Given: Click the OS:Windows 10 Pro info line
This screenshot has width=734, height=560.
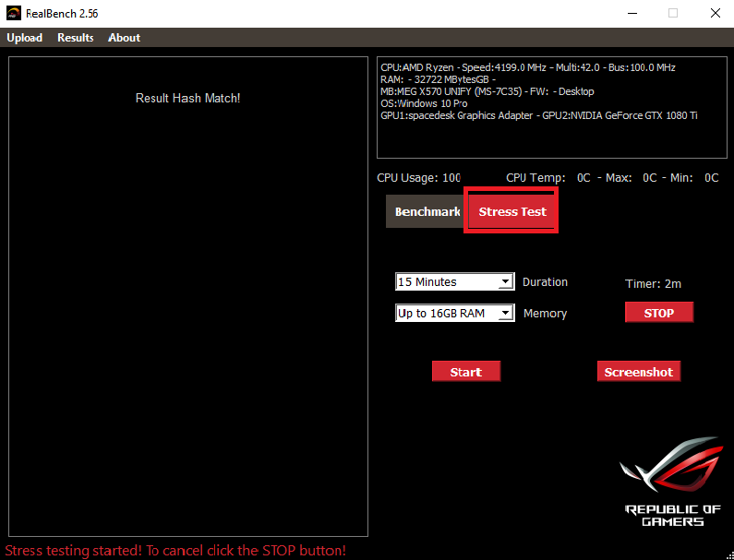Looking at the screenshot, I should point(424,103).
